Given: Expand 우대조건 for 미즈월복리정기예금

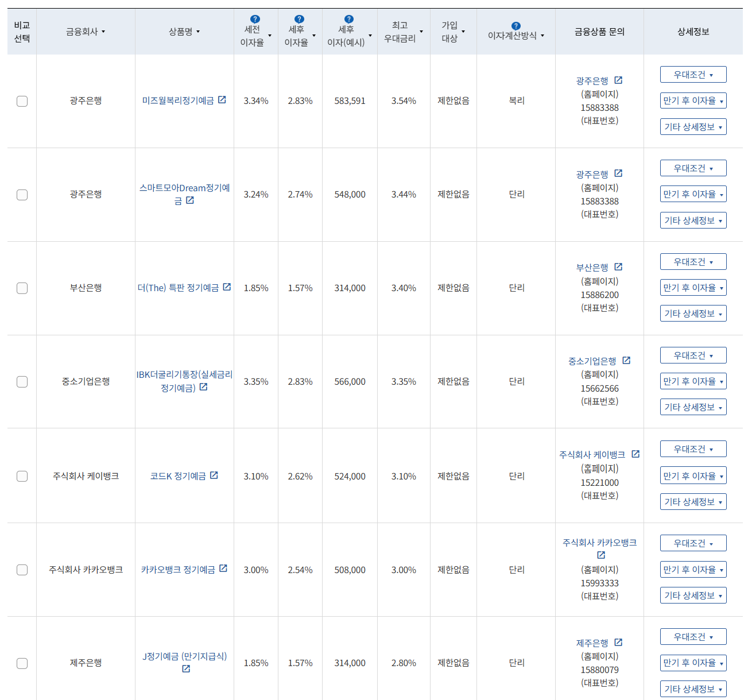Looking at the screenshot, I should click(x=693, y=75).
